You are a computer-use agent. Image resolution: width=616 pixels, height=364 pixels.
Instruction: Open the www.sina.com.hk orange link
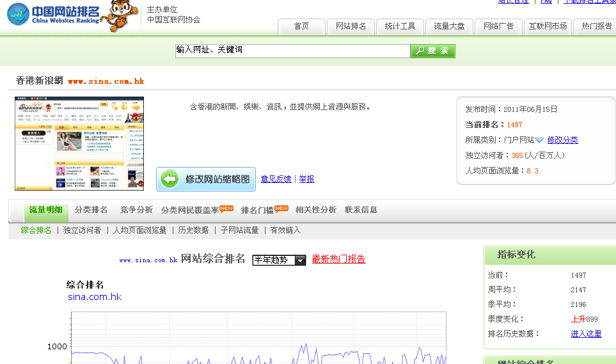[106, 81]
